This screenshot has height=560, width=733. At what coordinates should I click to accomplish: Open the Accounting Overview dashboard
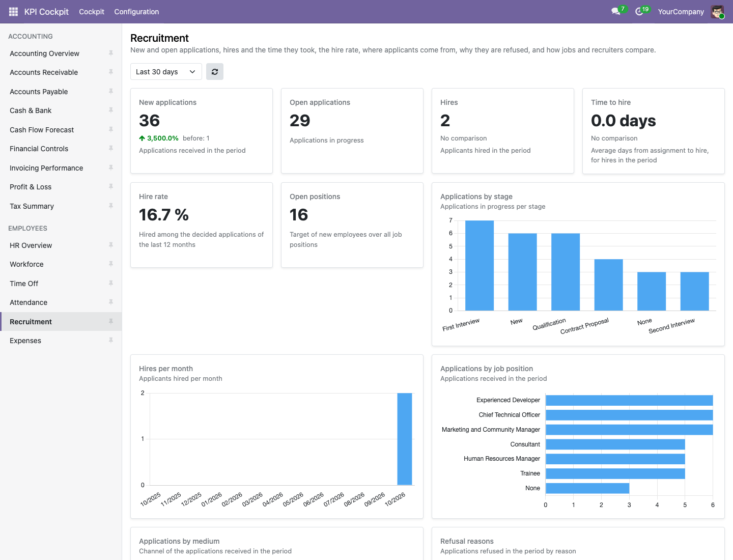tap(61, 53)
